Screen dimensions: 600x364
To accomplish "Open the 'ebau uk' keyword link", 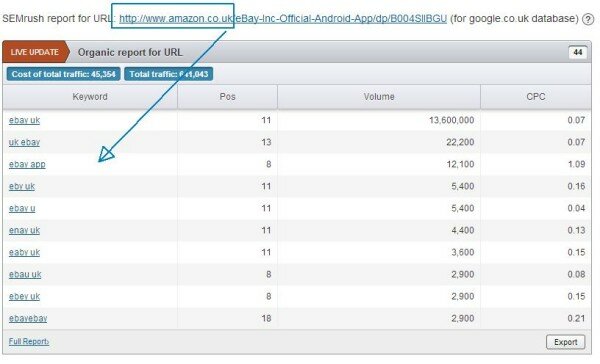I will pos(25,274).
